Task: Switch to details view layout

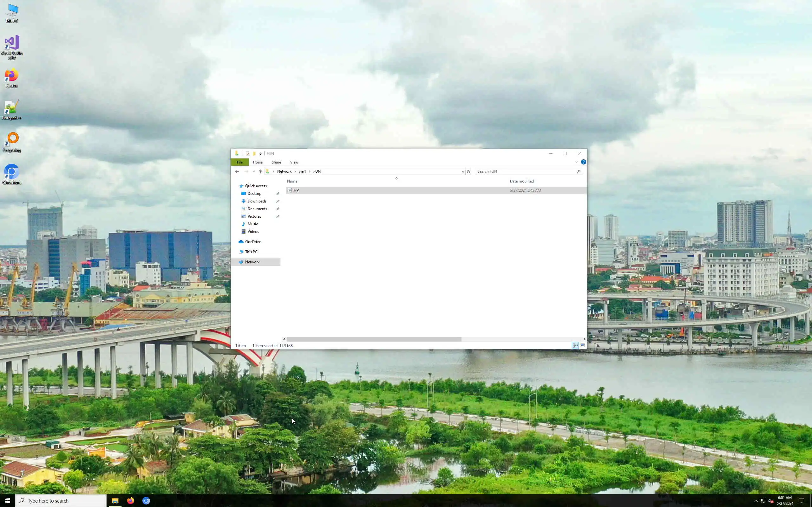Action: (575, 345)
